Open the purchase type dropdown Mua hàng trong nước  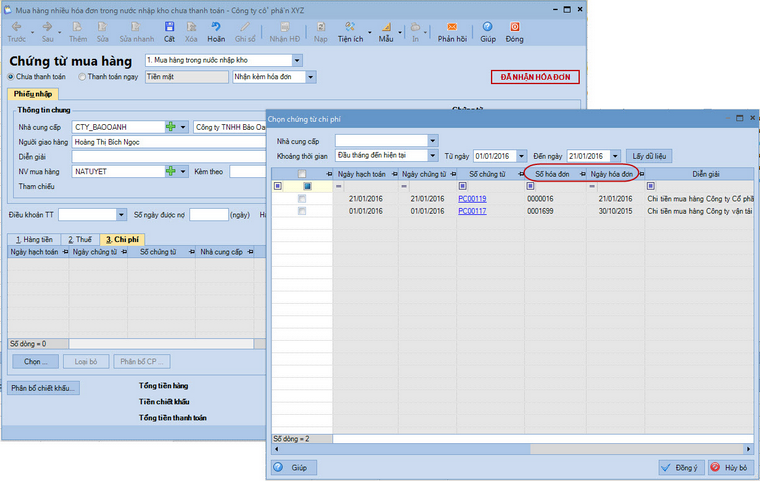click(297, 60)
